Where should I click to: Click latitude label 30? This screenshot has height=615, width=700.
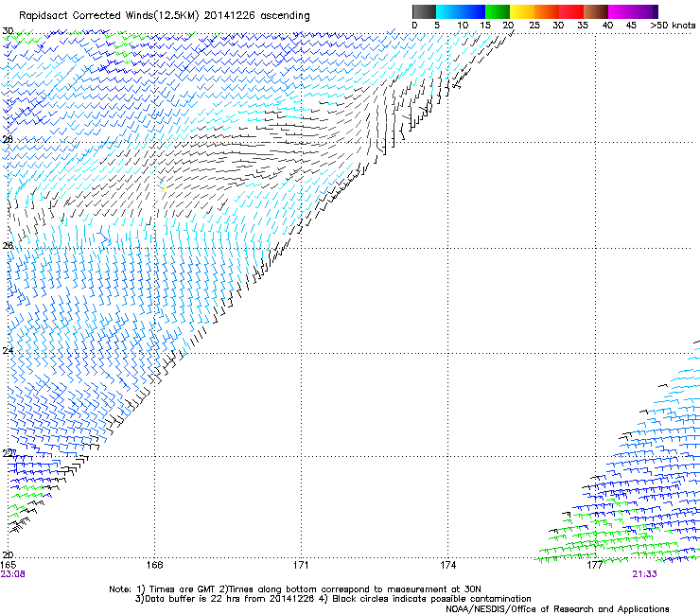[x=8, y=31]
